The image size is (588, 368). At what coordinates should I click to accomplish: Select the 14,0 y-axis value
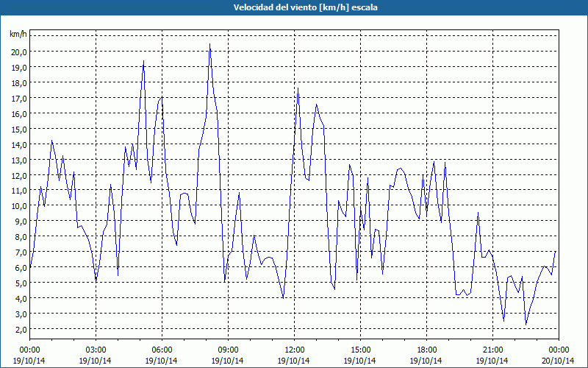(19, 144)
